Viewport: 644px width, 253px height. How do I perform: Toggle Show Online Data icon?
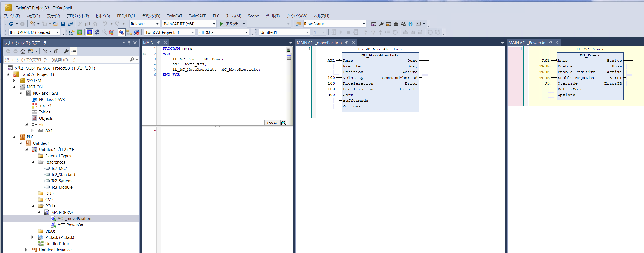(x=122, y=32)
